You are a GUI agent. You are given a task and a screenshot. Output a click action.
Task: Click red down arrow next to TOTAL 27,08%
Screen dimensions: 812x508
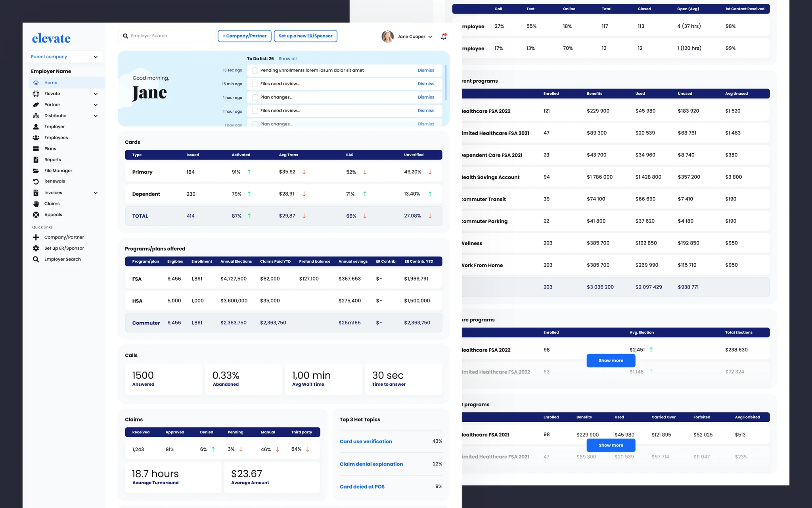pyautogui.click(x=430, y=216)
